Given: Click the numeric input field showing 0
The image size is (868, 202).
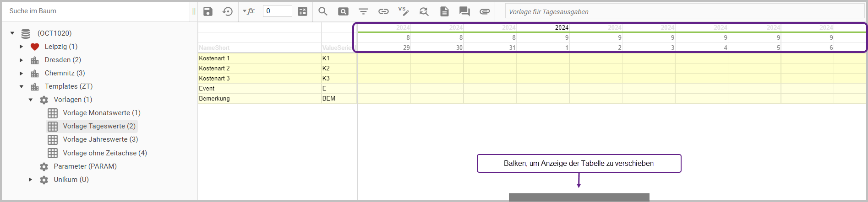Looking at the screenshot, I should 277,11.
